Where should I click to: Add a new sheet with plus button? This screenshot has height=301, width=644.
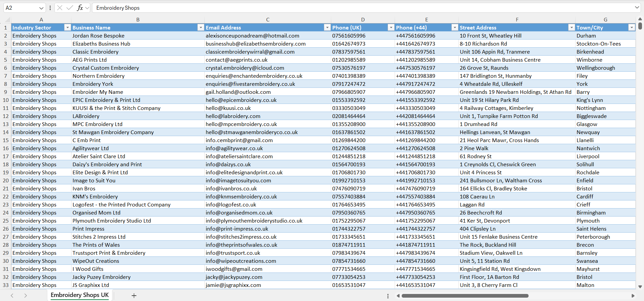tap(134, 295)
